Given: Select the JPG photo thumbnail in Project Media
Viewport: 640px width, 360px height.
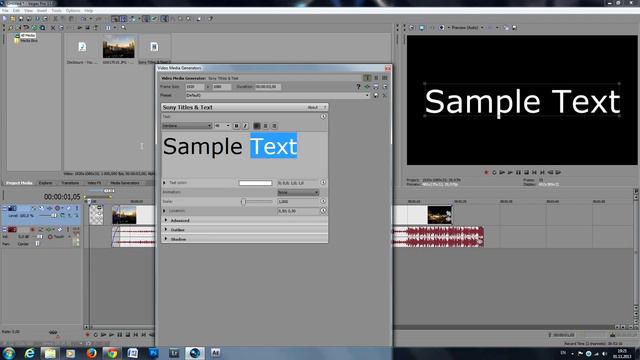Looking at the screenshot, I should coord(118,46).
